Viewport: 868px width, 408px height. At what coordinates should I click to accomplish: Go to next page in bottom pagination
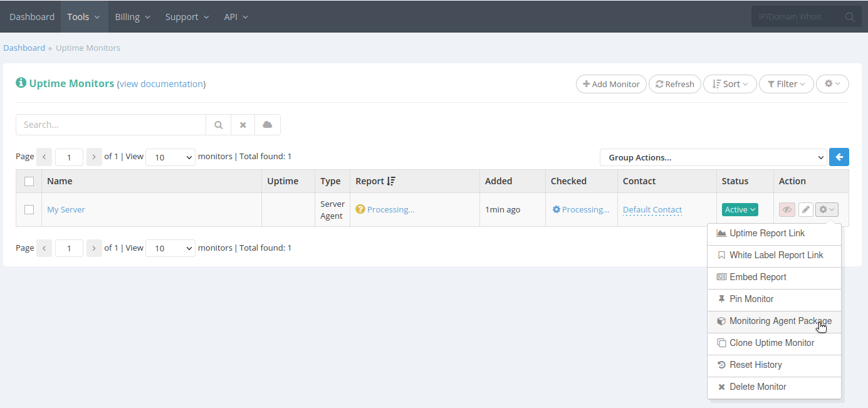[x=94, y=248]
